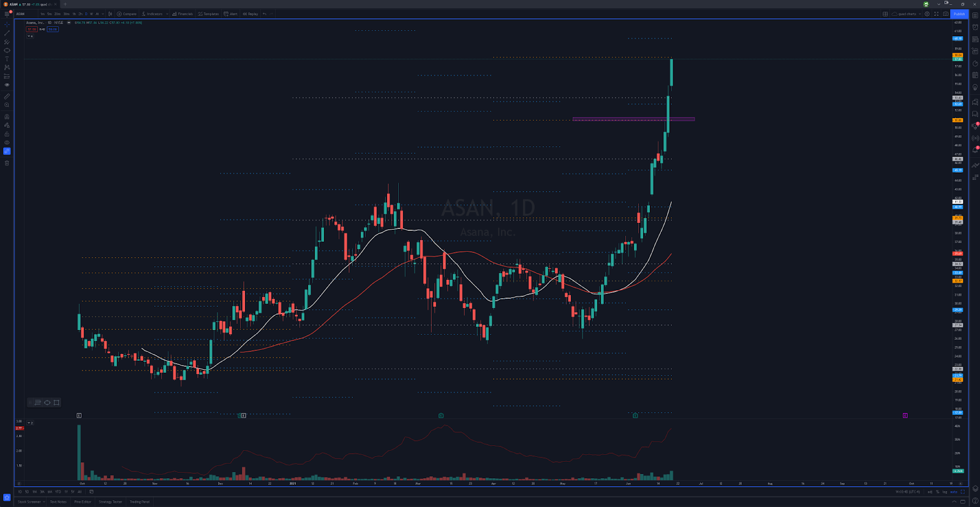Open the user profile chevron dropdown
980x507 pixels.
click(x=938, y=4)
